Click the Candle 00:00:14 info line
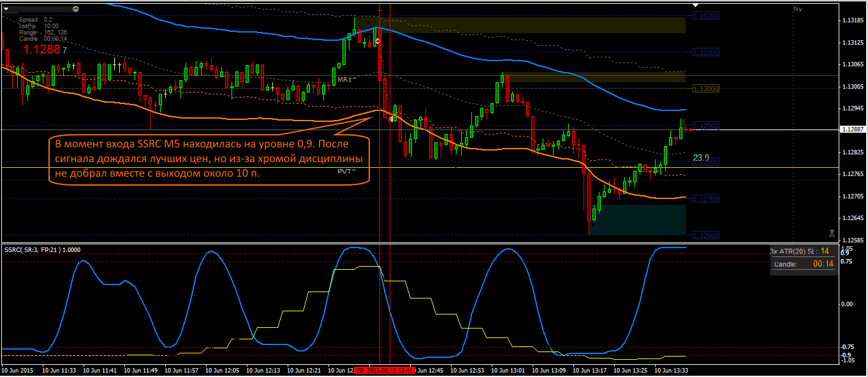 pyautogui.click(x=43, y=39)
